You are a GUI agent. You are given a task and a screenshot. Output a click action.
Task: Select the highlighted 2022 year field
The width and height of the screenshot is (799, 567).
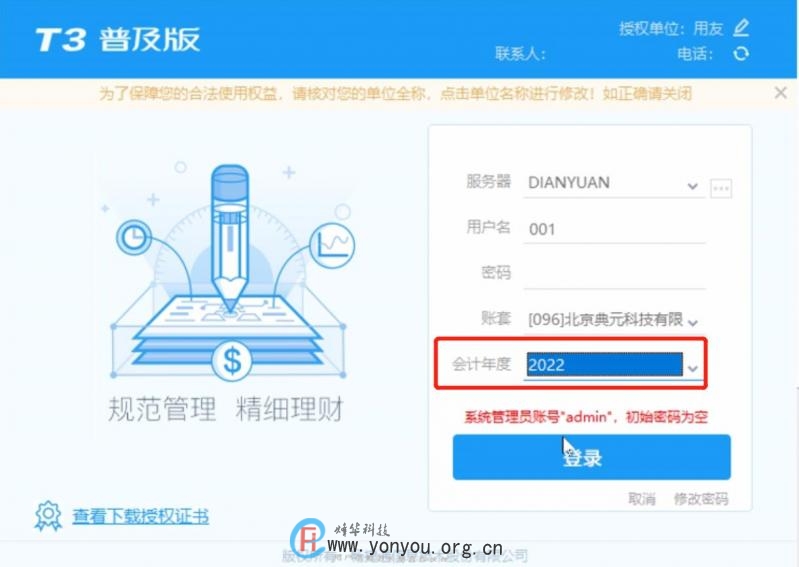[x=604, y=365]
